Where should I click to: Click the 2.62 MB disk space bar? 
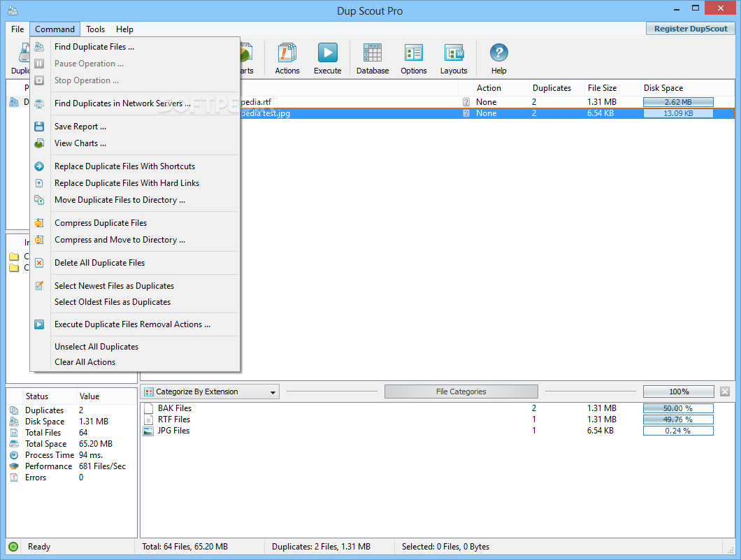[x=678, y=102]
